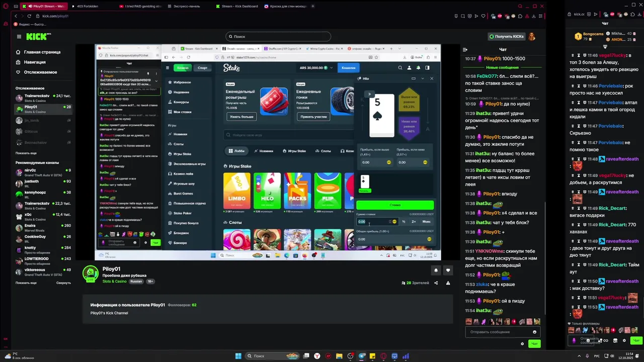Click right popout chat green Чат button

point(637,340)
